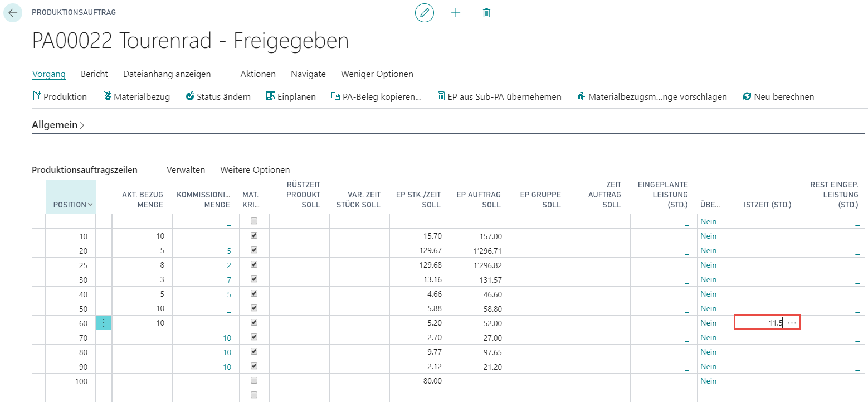Viewport: 868px width, 402px height.
Task: Open the row menu for position 60
Action: tap(104, 322)
